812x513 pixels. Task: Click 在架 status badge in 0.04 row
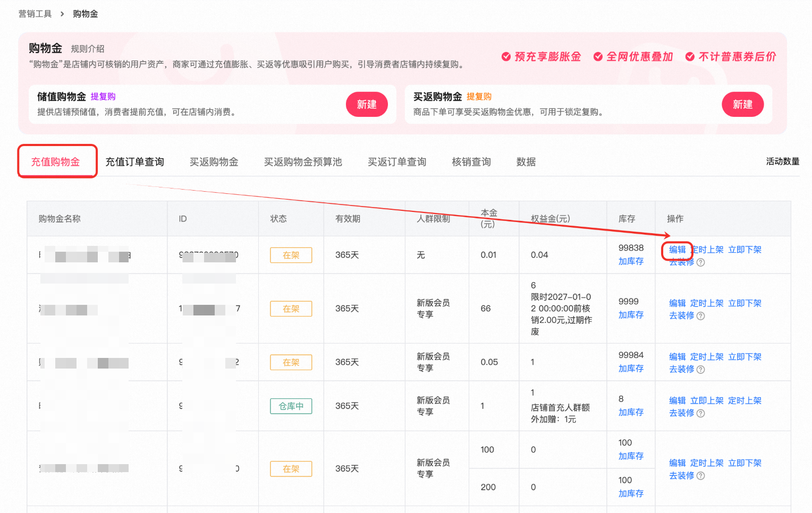pos(291,255)
